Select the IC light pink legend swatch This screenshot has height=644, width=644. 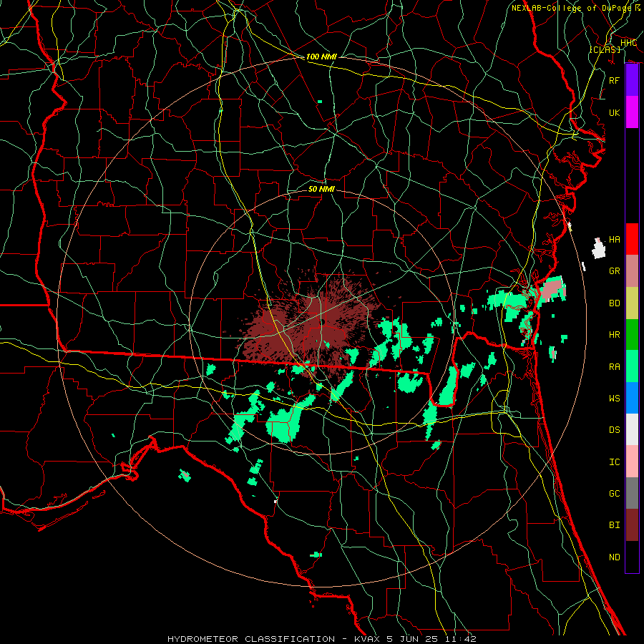[x=632, y=462]
